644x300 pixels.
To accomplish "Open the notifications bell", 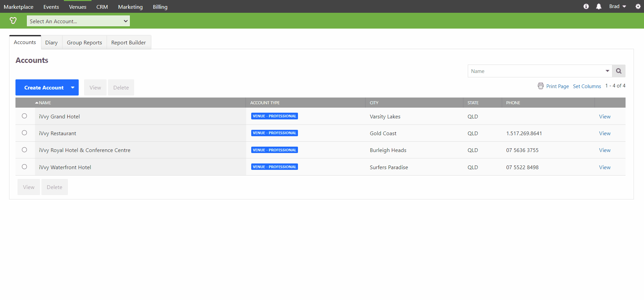I will [x=599, y=6].
